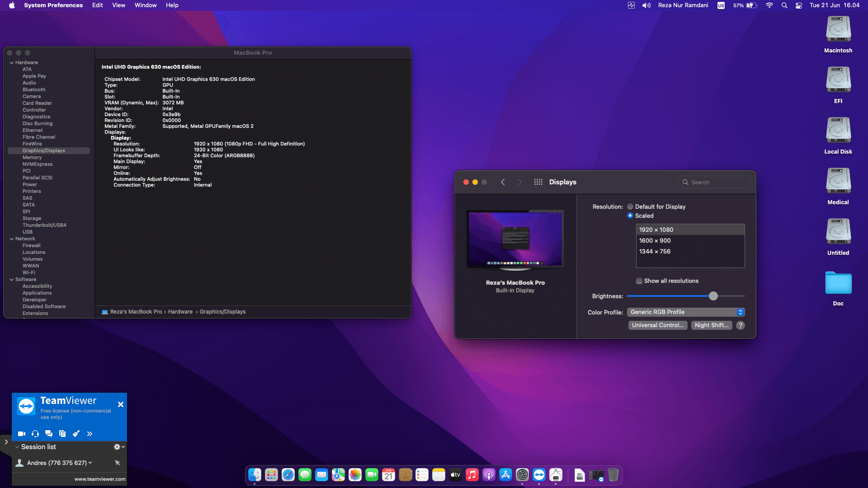The image size is (868, 488).
Task: Collapse the Hardware section in System Information
Action: 11,63
